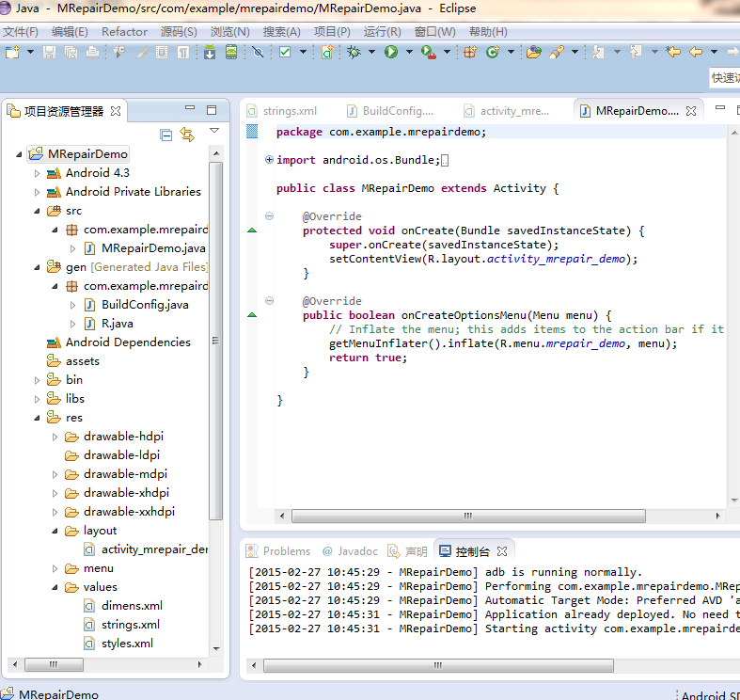Switch to the Problems tab
The height and width of the screenshot is (700, 740).
[x=278, y=551]
